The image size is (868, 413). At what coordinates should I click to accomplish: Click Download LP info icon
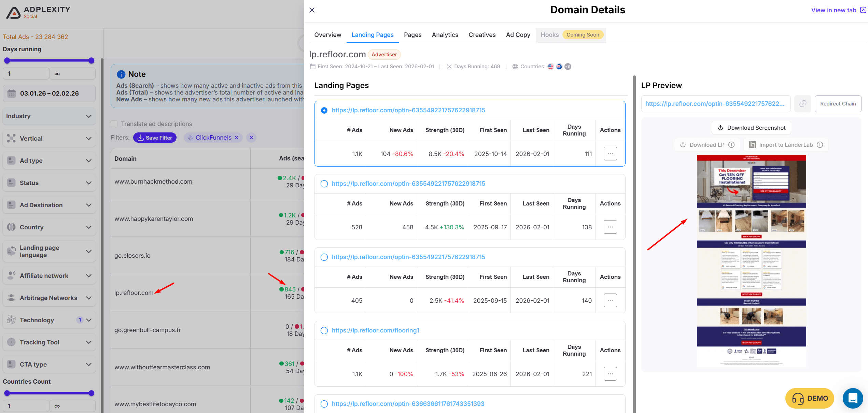tap(731, 145)
